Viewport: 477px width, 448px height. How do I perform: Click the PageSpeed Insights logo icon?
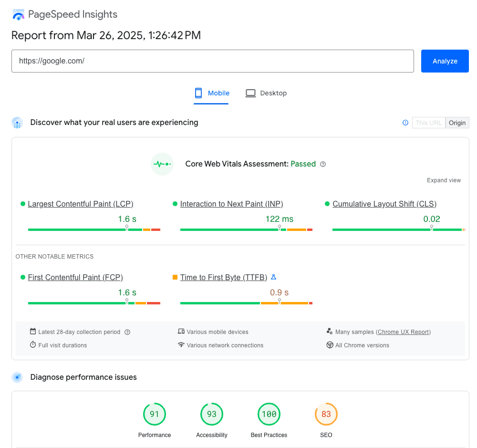(x=18, y=15)
